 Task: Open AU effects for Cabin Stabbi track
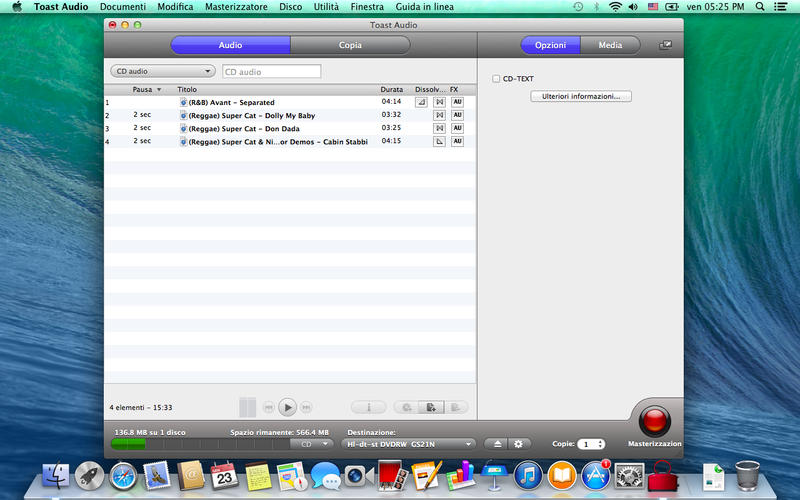[x=458, y=141]
